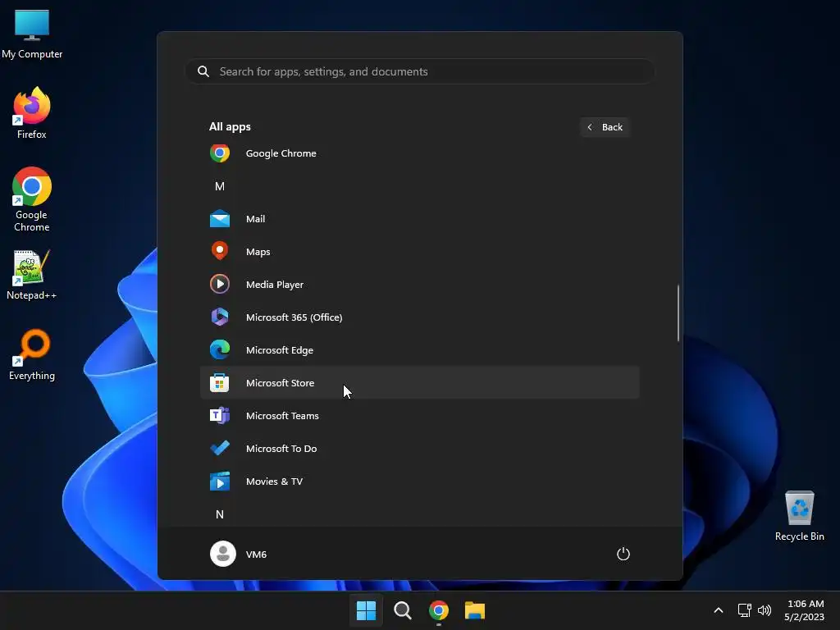Click the "Microsoft To Do" label text
The height and width of the screenshot is (630, 840).
coord(281,449)
